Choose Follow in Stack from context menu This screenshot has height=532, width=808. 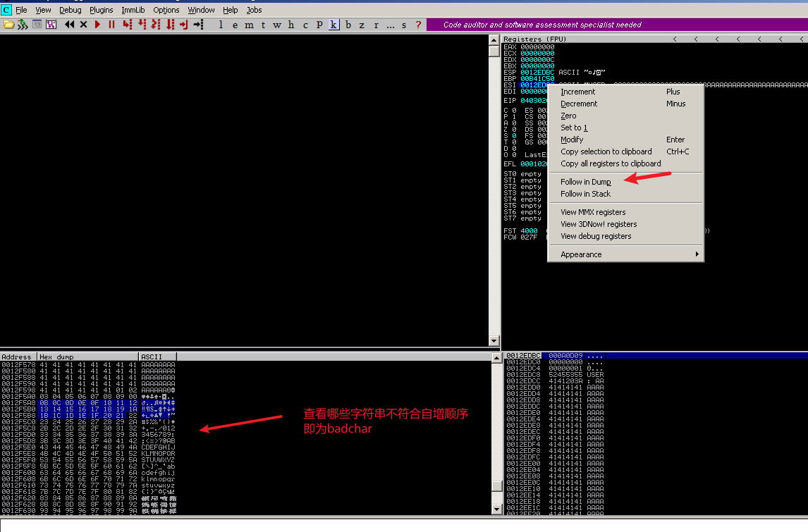pyautogui.click(x=625, y=194)
